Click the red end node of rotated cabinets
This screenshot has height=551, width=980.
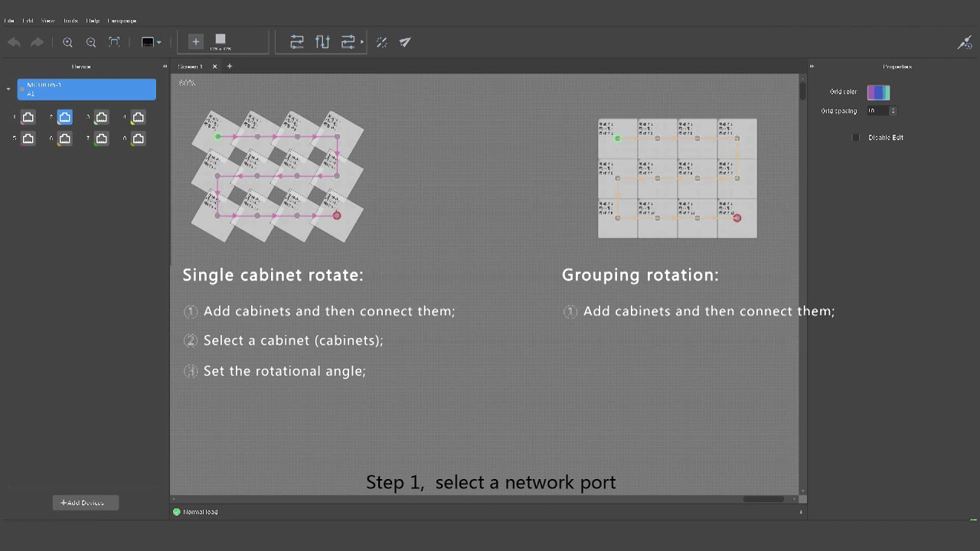pyautogui.click(x=337, y=216)
